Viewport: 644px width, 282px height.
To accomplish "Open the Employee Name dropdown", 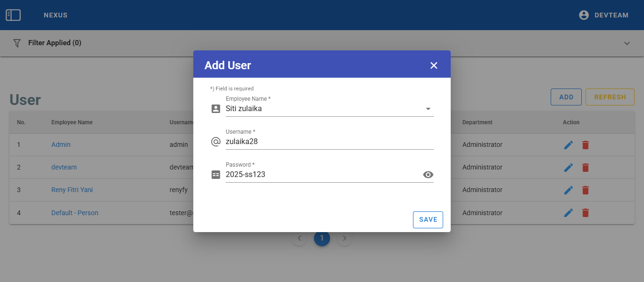I will pyautogui.click(x=428, y=109).
